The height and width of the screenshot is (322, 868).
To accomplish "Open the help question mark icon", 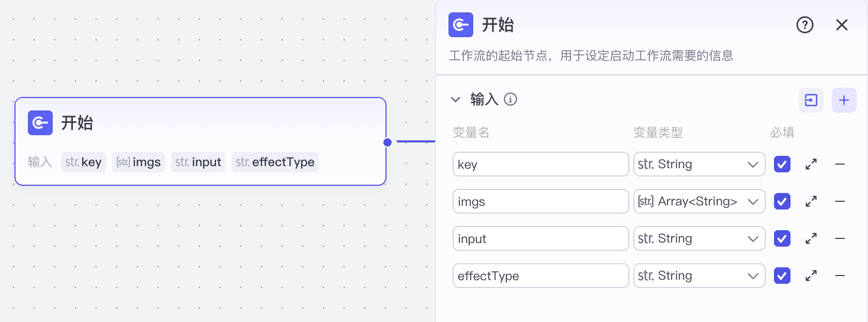I will click(x=804, y=24).
